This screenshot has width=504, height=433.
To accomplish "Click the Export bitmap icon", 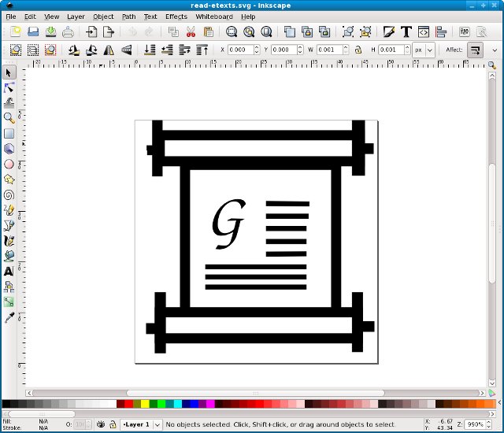I will (x=109, y=31).
